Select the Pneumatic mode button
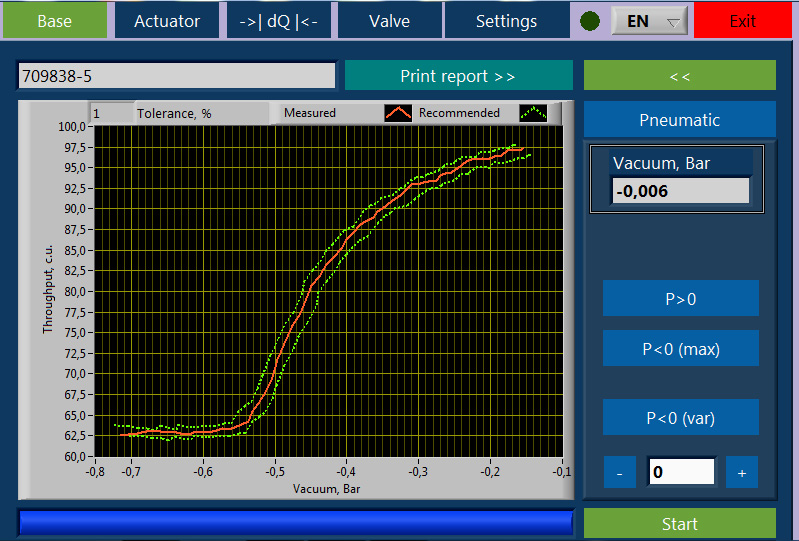Image resolution: width=799 pixels, height=541 pixels. 679,120
